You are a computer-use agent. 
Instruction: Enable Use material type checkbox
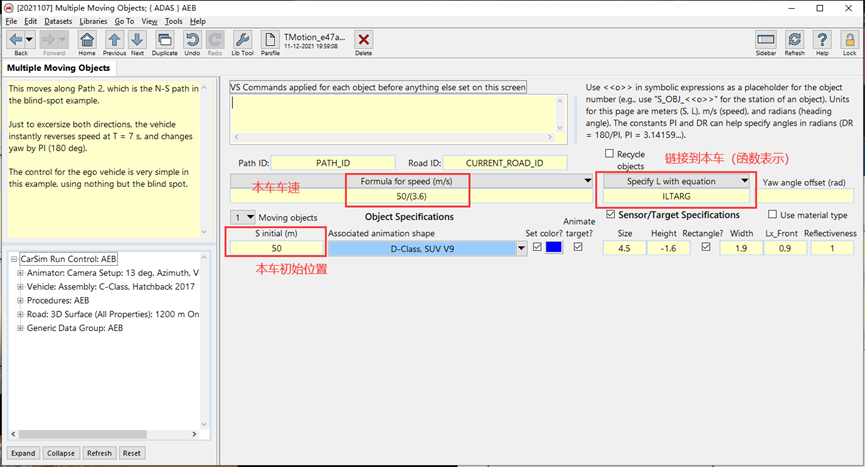click(x=772, y=214)
